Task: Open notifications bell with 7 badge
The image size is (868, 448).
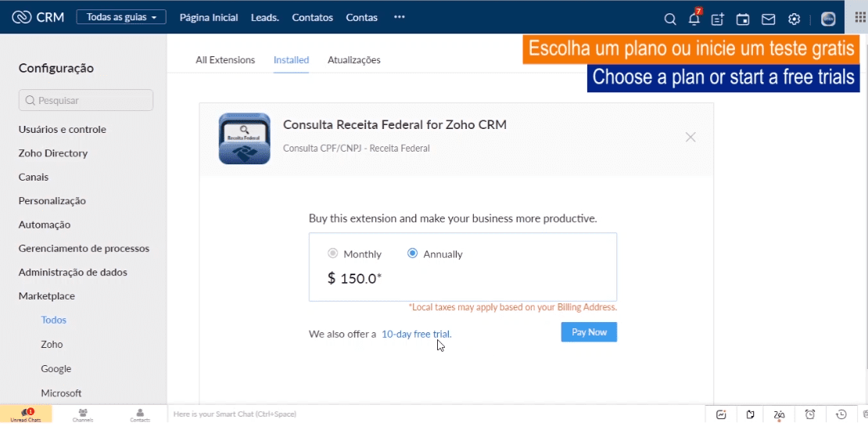Action: (694, 19)
